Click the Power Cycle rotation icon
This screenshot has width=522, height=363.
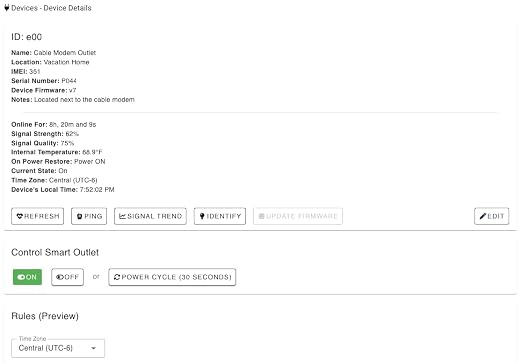(x=117, y=277)
